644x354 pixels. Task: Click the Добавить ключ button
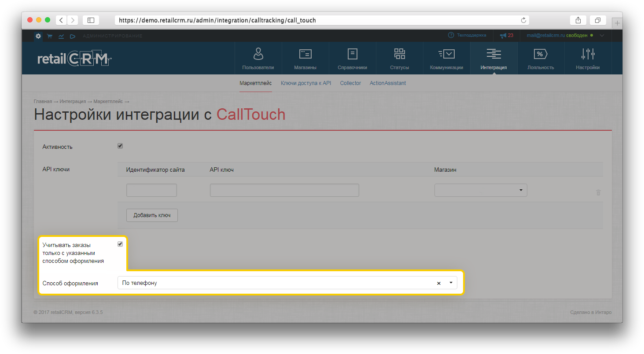pos(152,215)
